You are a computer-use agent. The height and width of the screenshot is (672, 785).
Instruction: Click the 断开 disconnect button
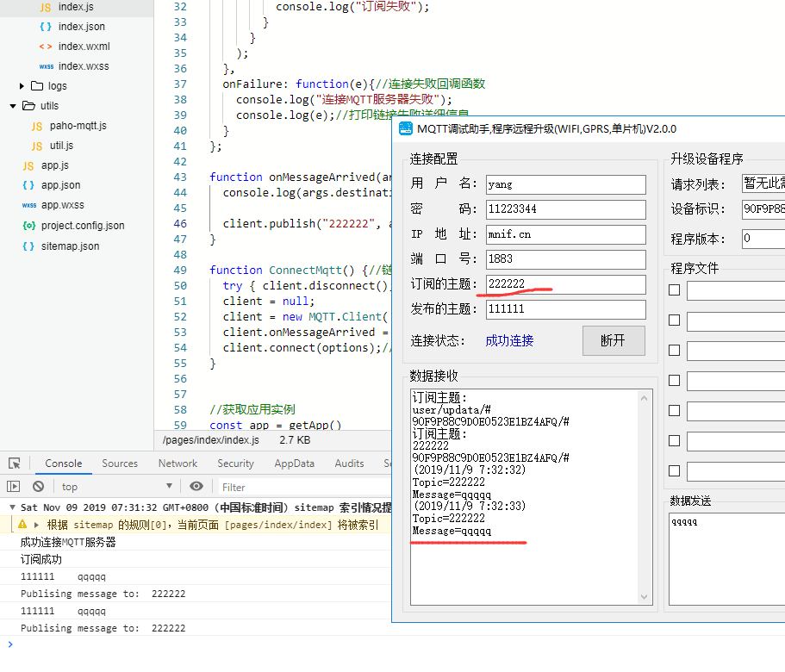click(x=614, y=341)
